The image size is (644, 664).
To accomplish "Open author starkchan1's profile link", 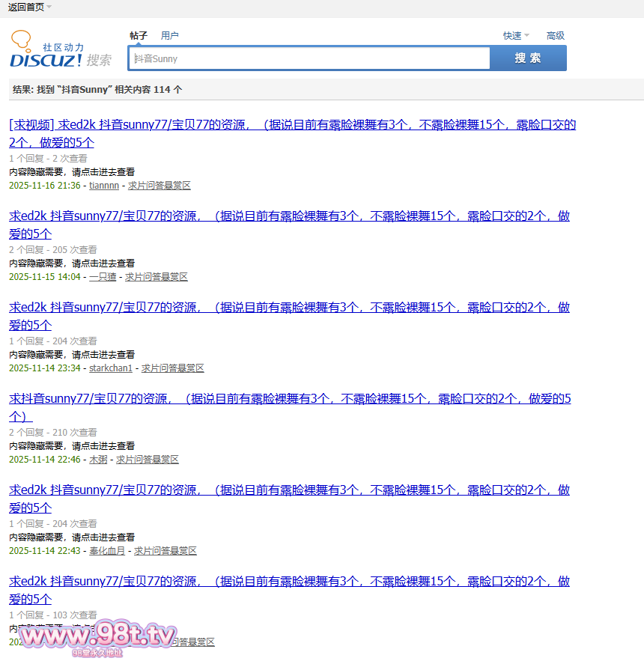I will [x=111, y=368].
